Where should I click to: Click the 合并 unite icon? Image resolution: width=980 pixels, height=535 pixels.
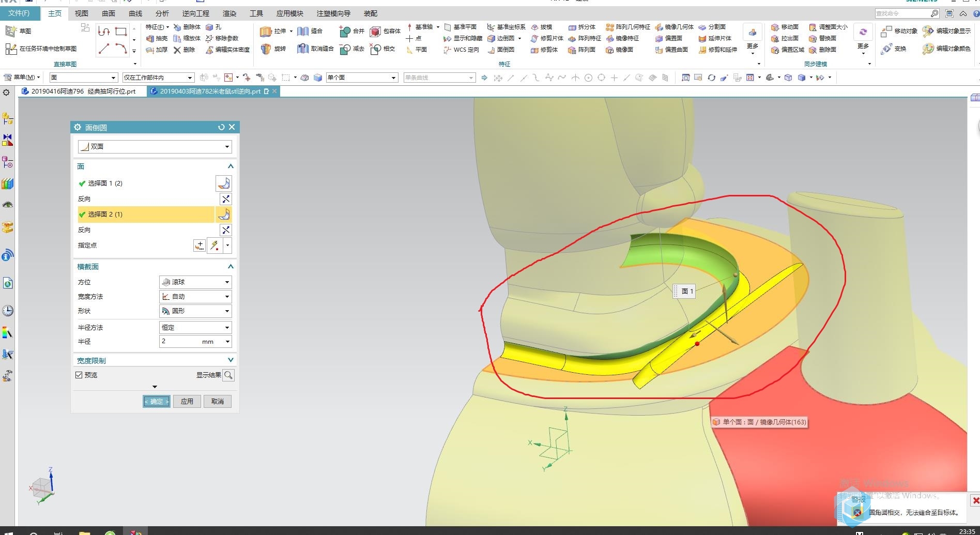point(345,32)
